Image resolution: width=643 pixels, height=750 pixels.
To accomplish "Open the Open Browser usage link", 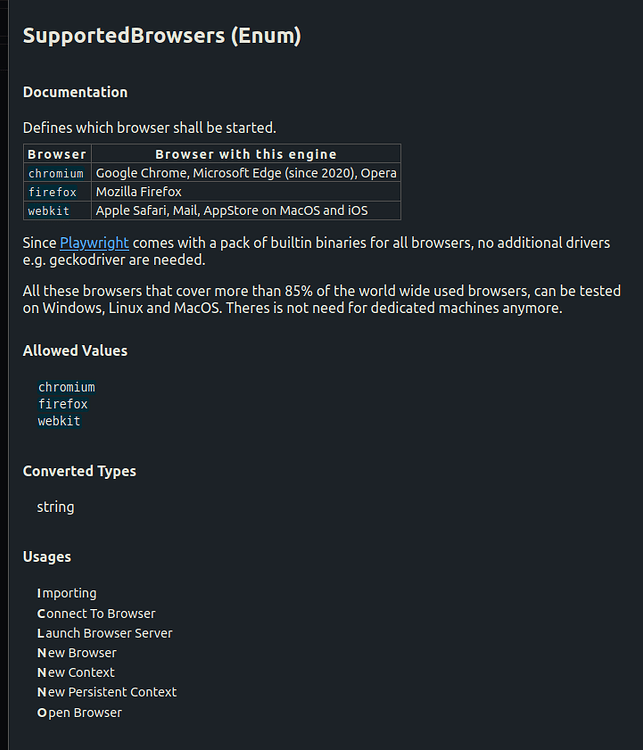I will click(79, 712).
